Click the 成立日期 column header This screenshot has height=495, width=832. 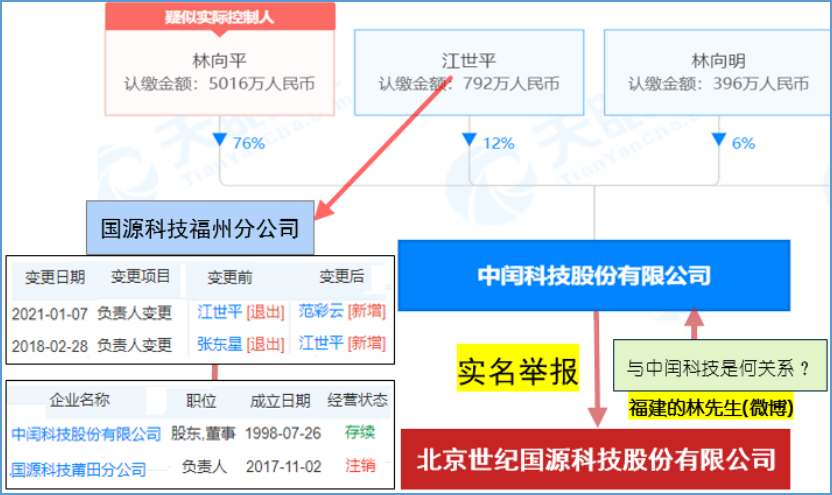280,401
